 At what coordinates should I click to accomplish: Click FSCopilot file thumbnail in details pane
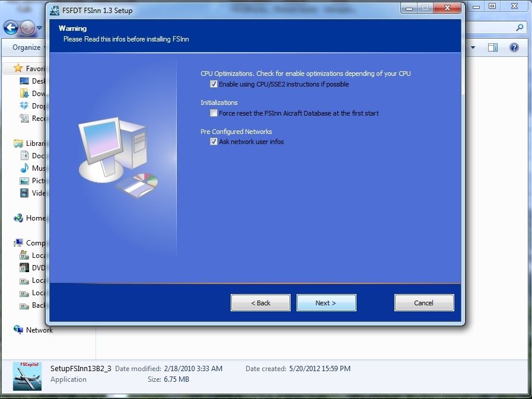click(x=27, y=376)
